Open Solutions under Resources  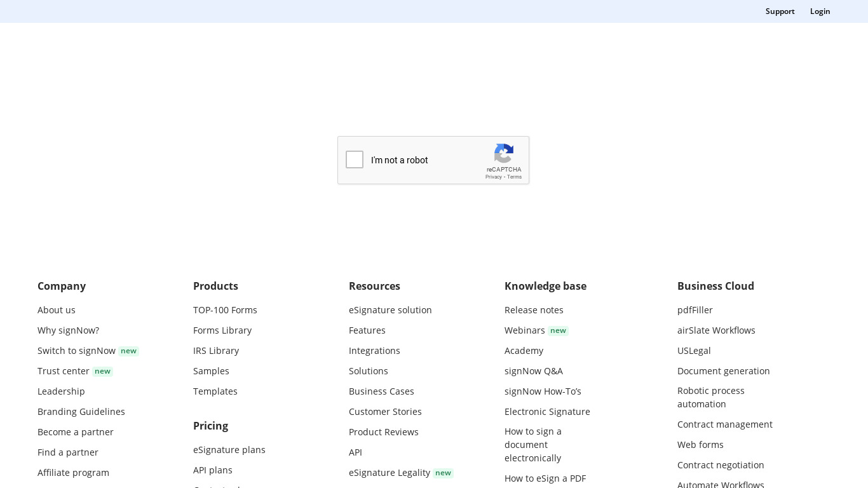pos(369,371)
